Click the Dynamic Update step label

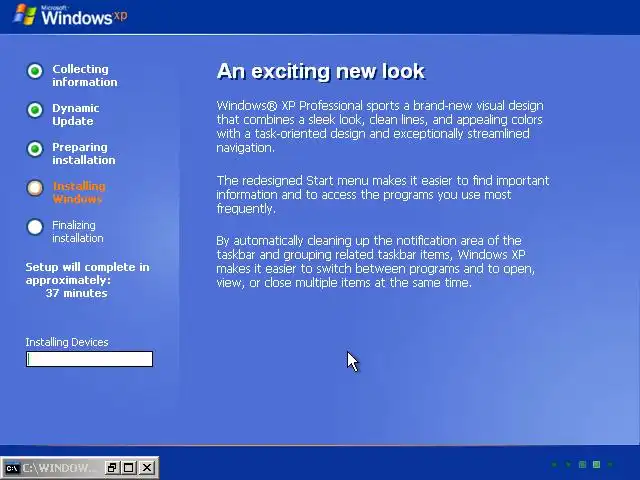[76, 115]
